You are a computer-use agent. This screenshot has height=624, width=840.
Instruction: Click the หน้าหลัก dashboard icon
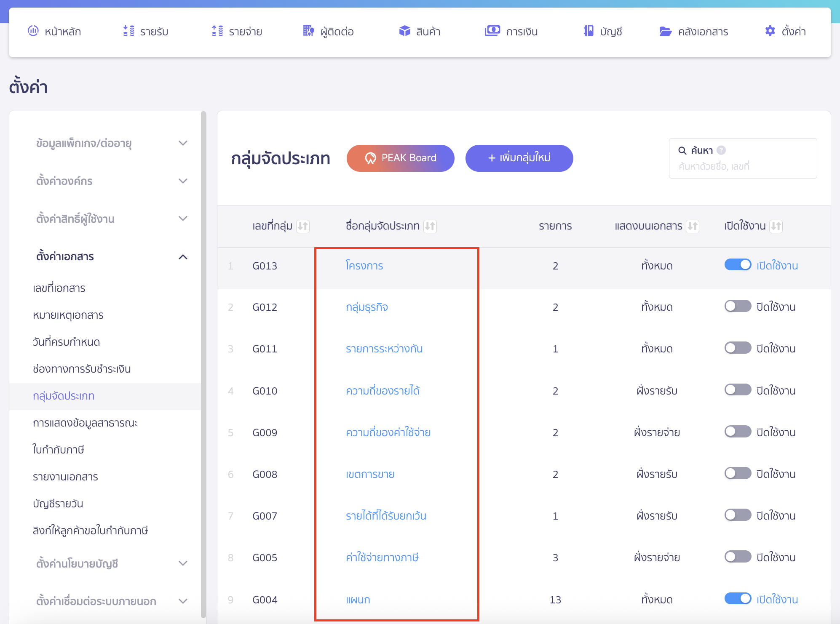coord(33,31)
